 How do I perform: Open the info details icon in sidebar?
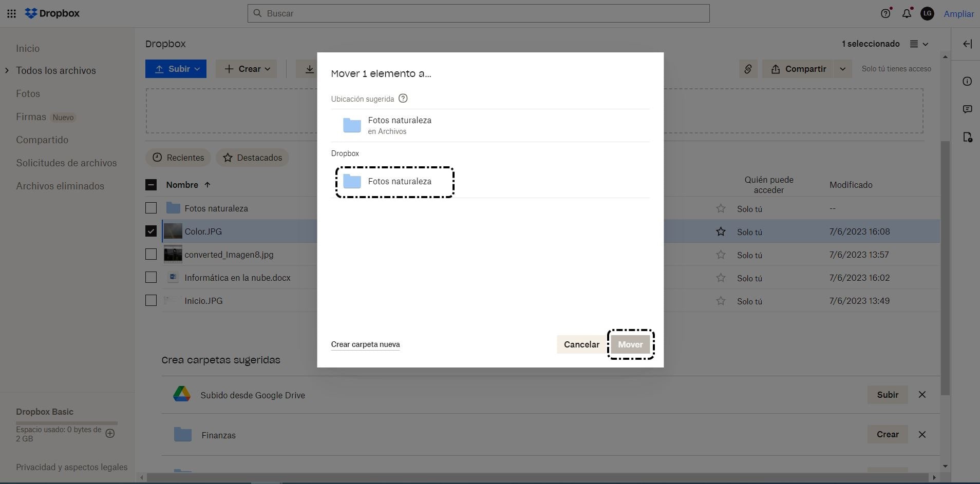click(967, 81)
